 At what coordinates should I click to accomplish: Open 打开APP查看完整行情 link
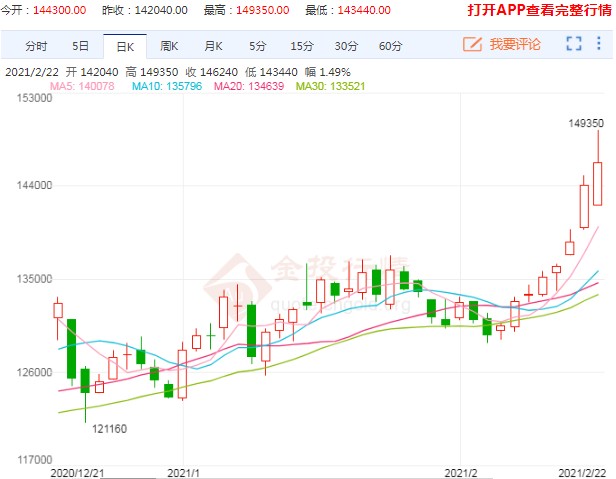(539, 10)
